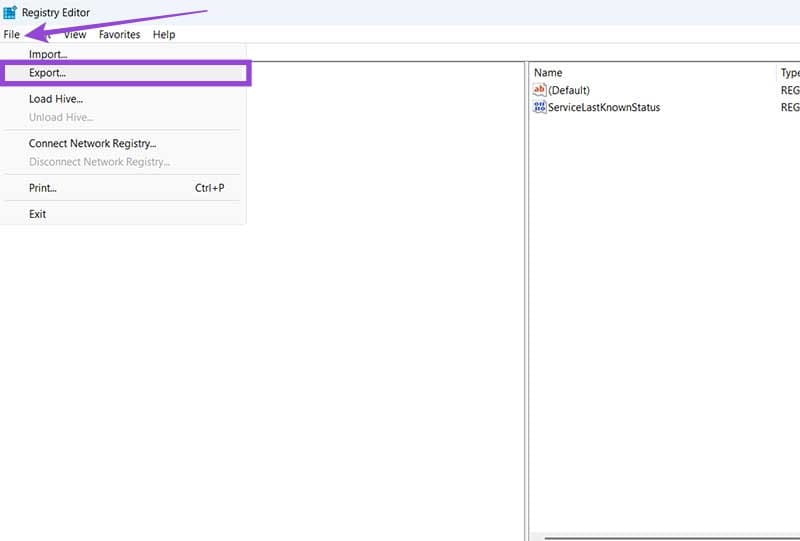This screenshot has height=541, width=800.
Task: Click the greyed-out Unload Hive... entry
Action: coord(61,117)
